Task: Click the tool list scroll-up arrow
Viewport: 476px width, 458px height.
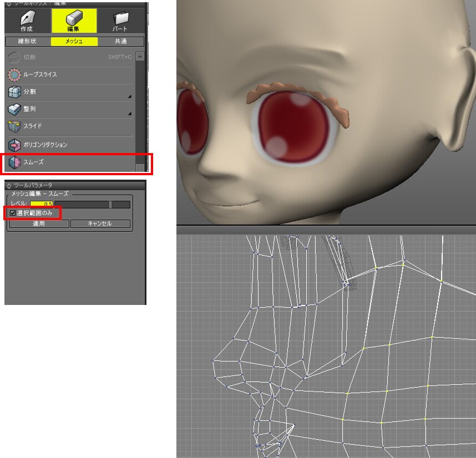Action: [x=140, y=57]
